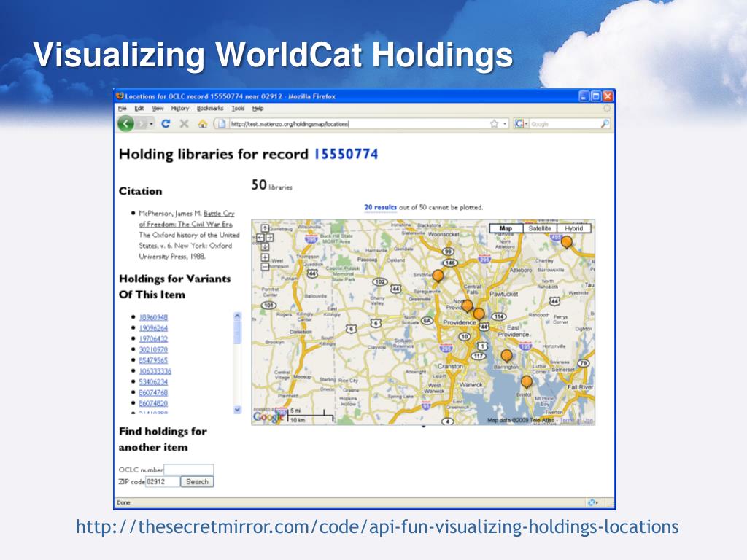Zoom in the map with the plus
747x560 pixels.
(265, 257)
